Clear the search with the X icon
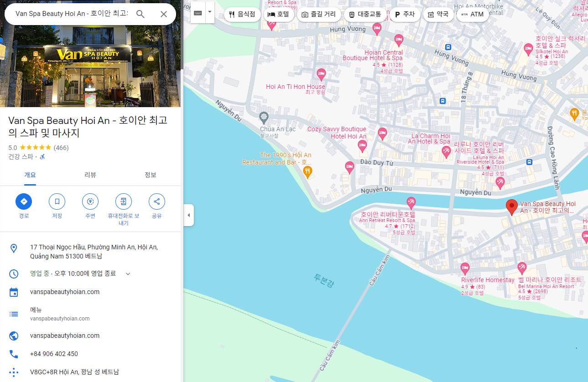The image size is (588, 382). tap(164, 14)
